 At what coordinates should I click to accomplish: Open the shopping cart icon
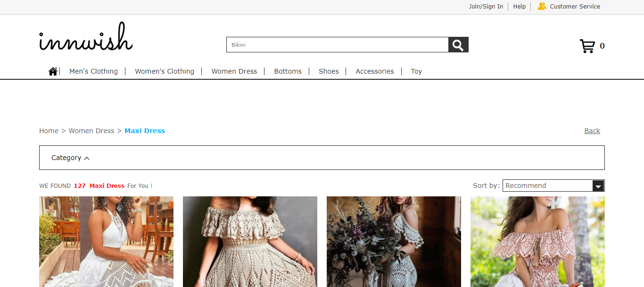[587, 46]
